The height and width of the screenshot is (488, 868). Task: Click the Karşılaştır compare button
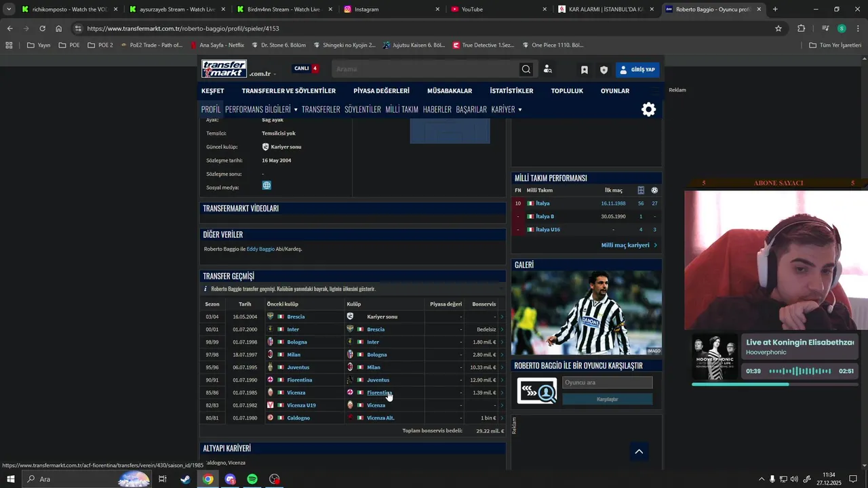click(x=607, y=399)
